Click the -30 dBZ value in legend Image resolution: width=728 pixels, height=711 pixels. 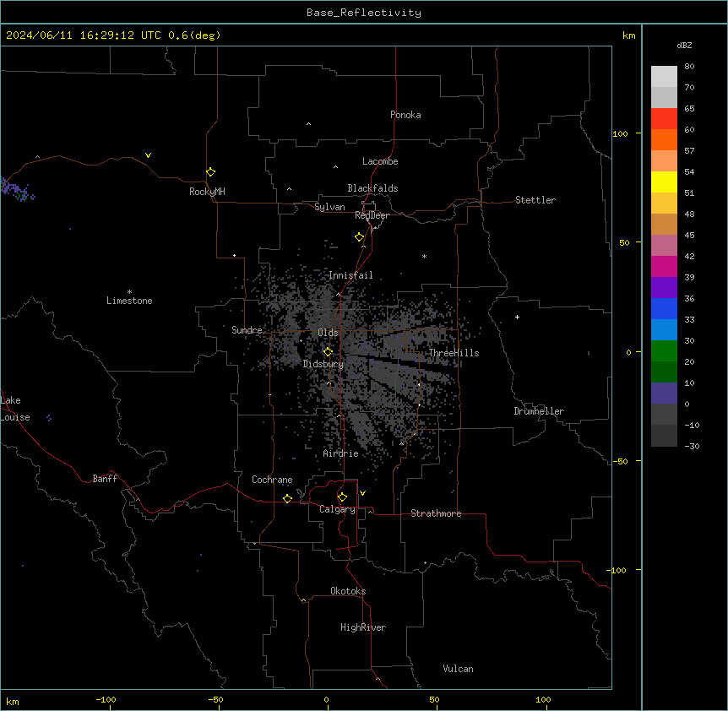point(692,446)
